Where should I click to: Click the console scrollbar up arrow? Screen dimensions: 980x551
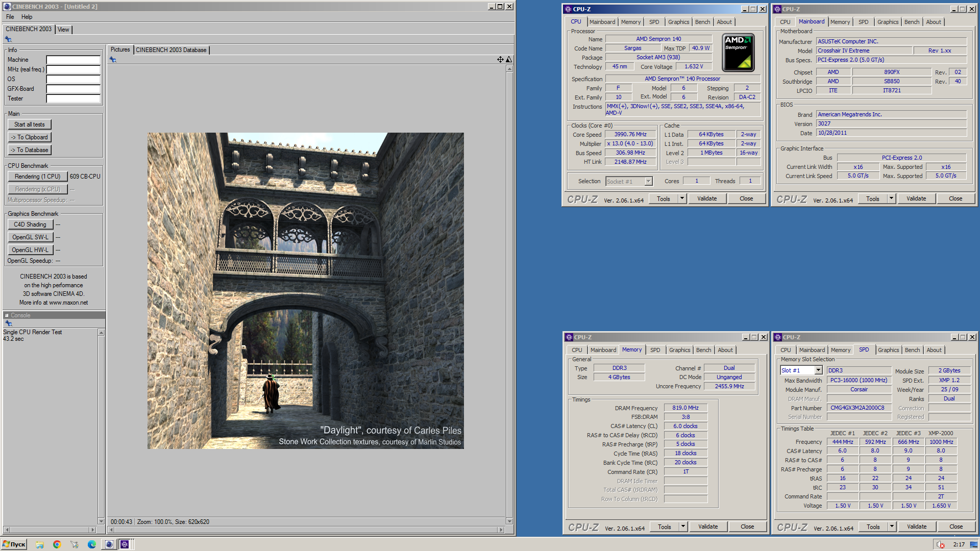click(101, 333)
